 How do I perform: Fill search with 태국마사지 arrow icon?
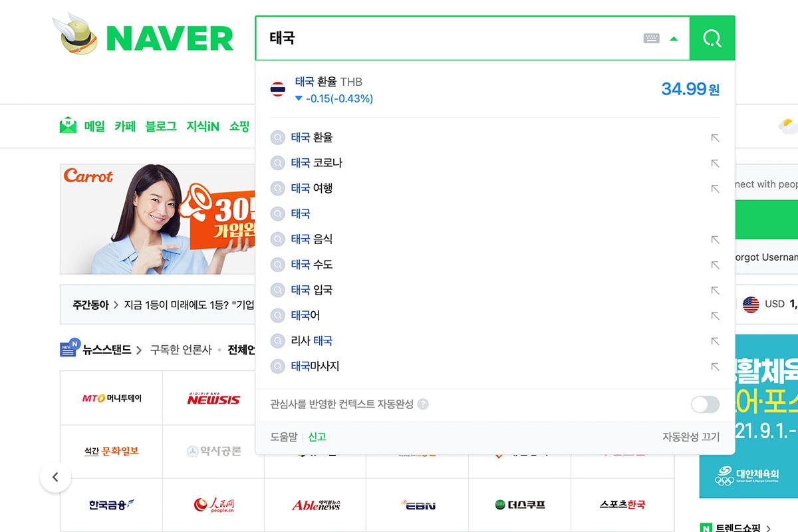pos(715,366)
